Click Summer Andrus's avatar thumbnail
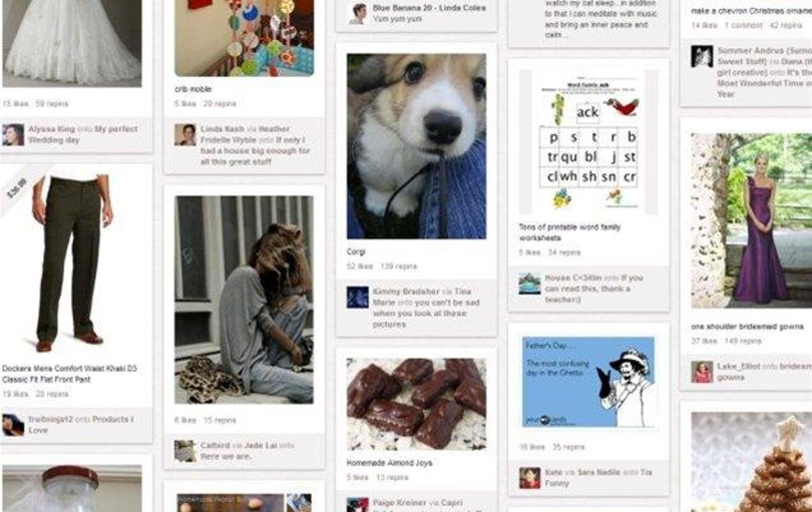 click(702, 56)
